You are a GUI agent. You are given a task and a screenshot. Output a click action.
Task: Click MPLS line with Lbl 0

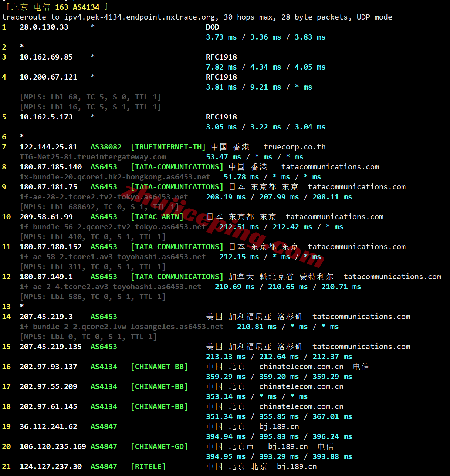point(88,337)
